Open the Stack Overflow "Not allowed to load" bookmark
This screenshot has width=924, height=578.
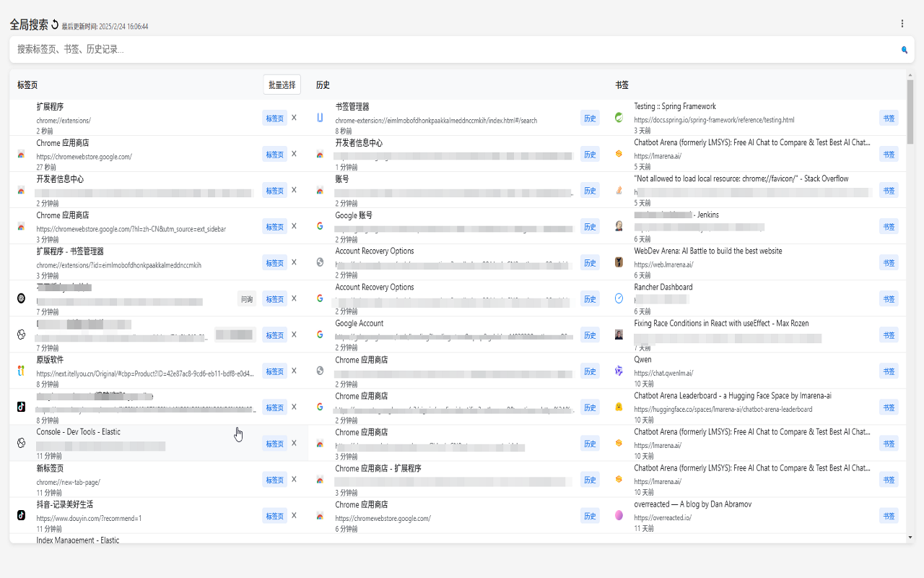[x=741, y=179]
